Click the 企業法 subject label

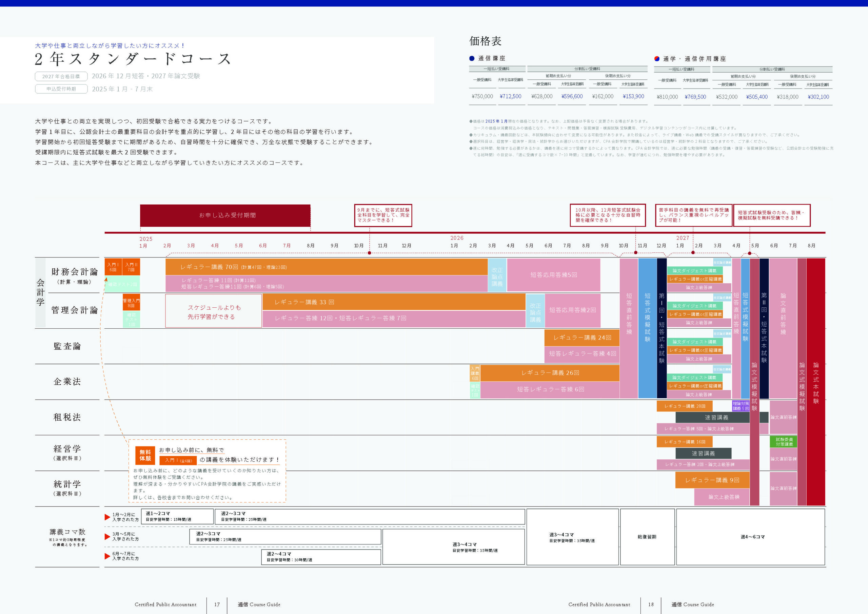[x=67, y=382]
